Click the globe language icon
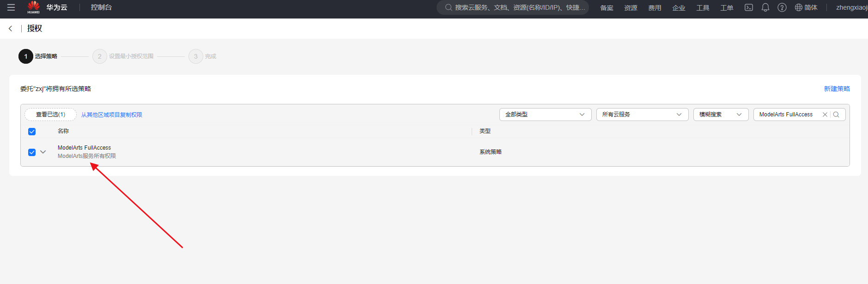Image resolution: width=868 pixels, height=284 pixels. [799, 7]
